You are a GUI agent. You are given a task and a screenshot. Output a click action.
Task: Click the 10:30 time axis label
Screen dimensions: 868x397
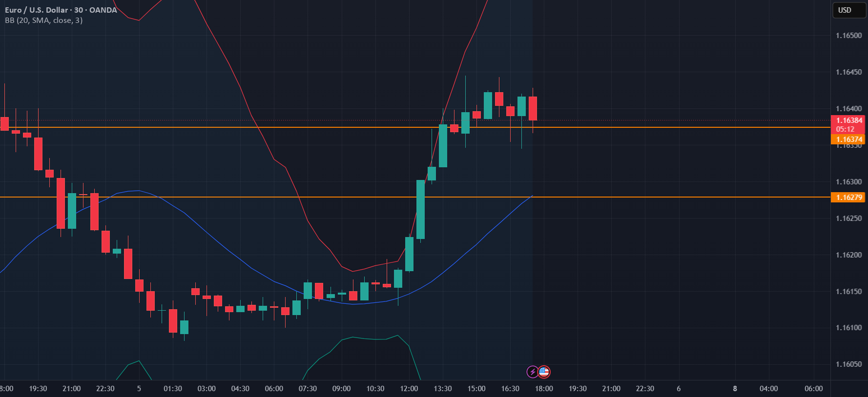click(x=375, y=389)
